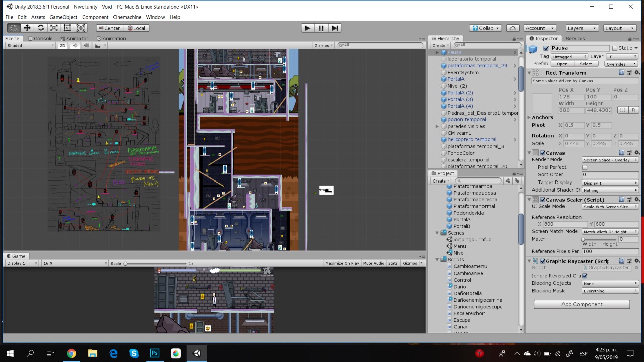
Task: Toggle Canvas Scaler enabled checkbox
Action: coord(542,200)
